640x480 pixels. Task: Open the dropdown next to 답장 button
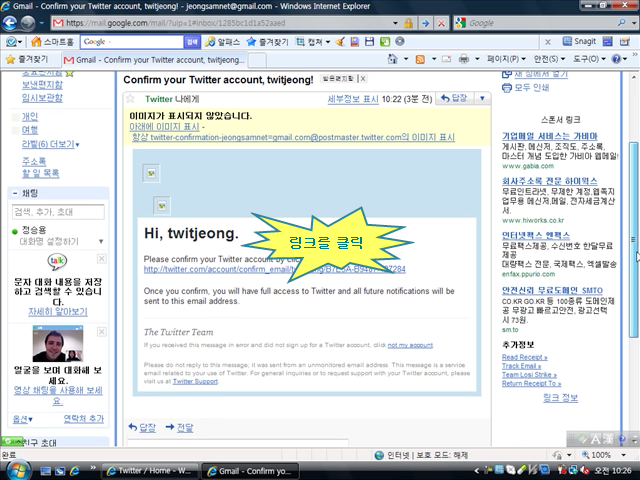tap(482, 98)
